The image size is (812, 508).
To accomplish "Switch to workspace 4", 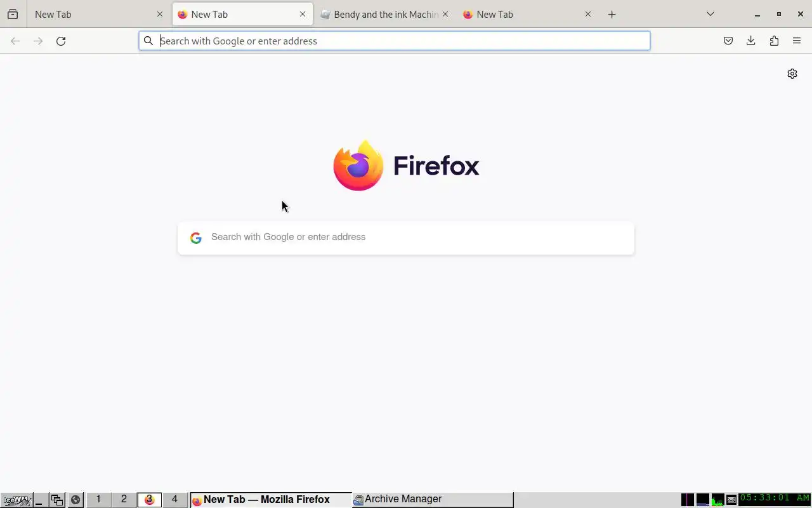I will coord(174,500).
